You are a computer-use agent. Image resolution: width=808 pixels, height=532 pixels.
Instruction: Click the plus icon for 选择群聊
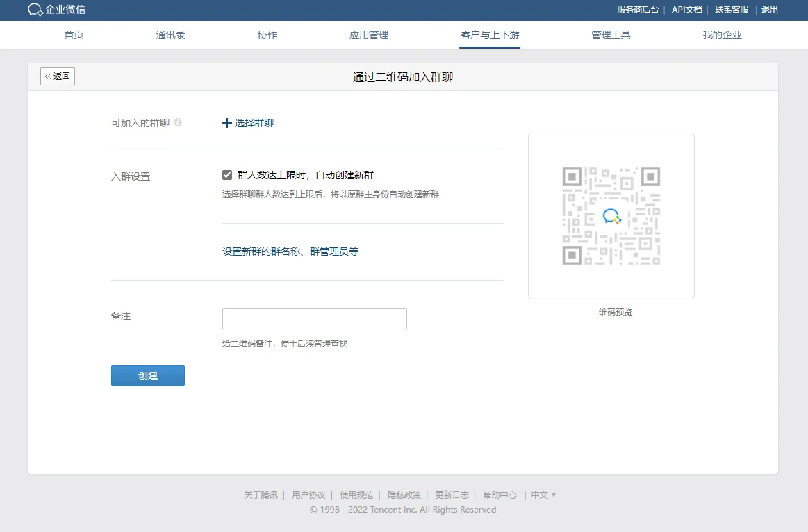pos(226,123)
